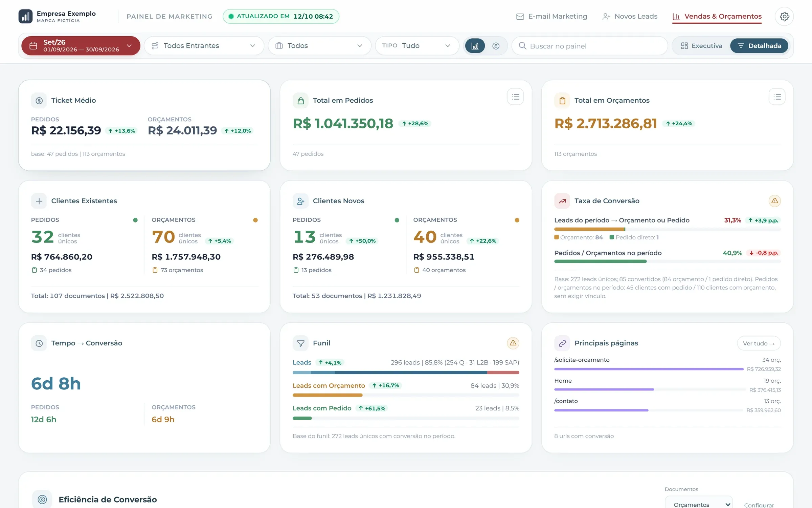Image resolution: width=812 pixels, height=508 pixels.
Task: Click warning triangle on Taxa de Conversão card
Action: tap(774, 201)
